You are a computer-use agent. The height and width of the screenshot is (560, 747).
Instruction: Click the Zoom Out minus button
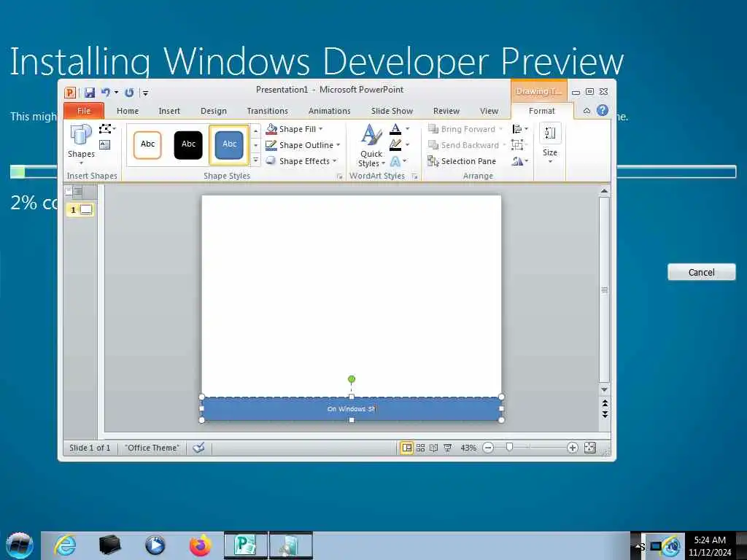click(x=488, y=448)
